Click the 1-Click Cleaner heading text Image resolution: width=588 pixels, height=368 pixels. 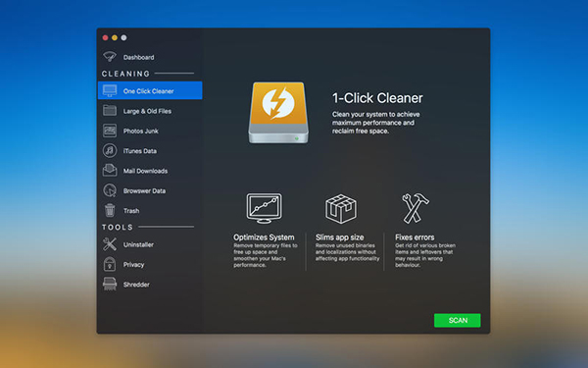click(x=377, y=98)
